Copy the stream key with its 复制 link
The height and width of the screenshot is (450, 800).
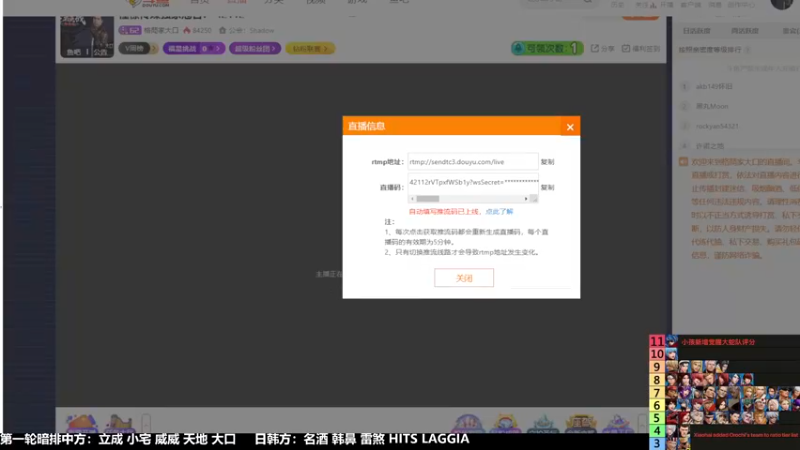(547, 187)
